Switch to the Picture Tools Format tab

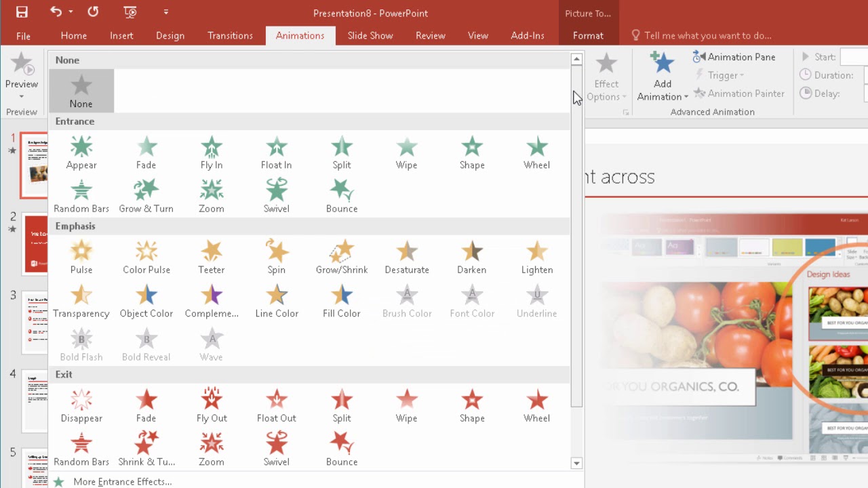588,36
